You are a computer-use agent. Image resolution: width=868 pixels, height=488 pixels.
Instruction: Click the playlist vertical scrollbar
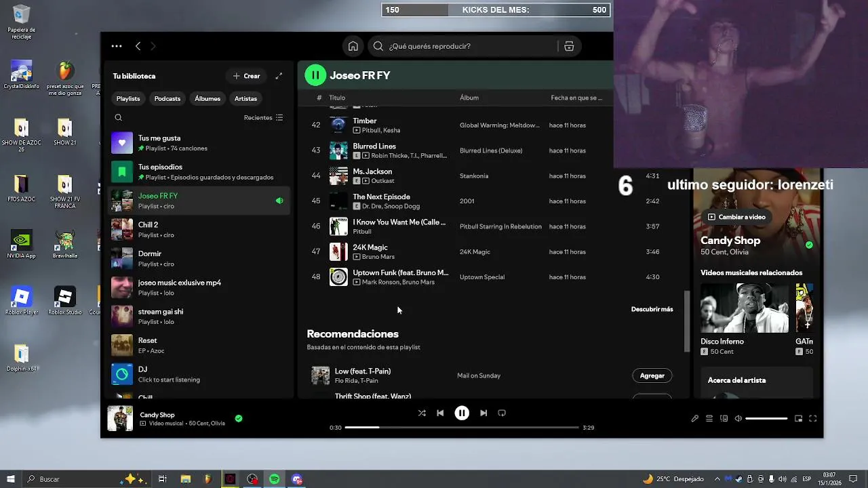click(686, 321)
